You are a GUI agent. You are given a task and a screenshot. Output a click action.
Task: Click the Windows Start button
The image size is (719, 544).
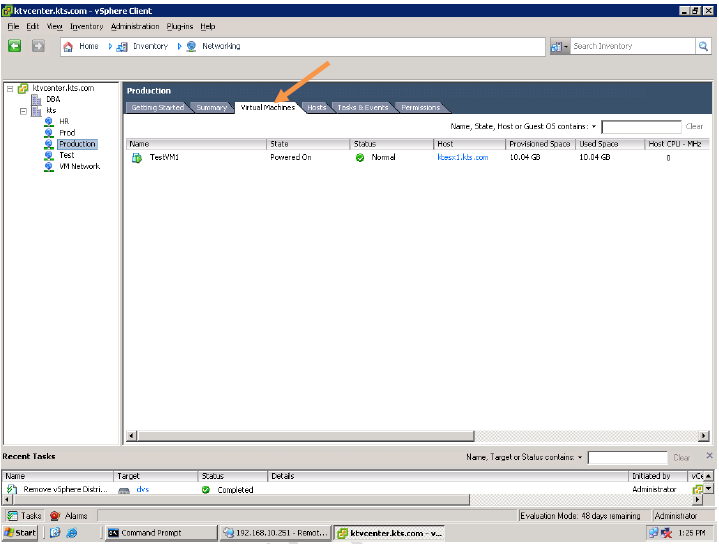tap(20, 533)
